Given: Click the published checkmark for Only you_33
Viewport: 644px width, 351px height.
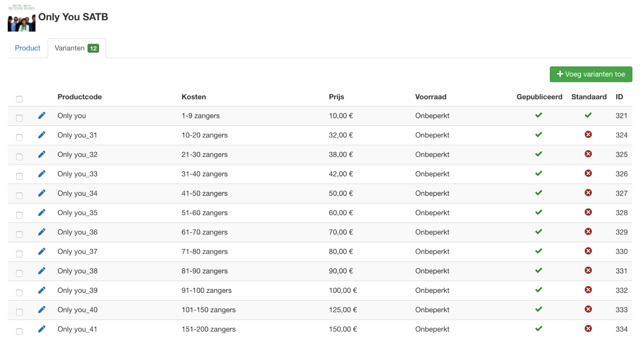Looking at the screenshot, I should click(x=539, y=174).
